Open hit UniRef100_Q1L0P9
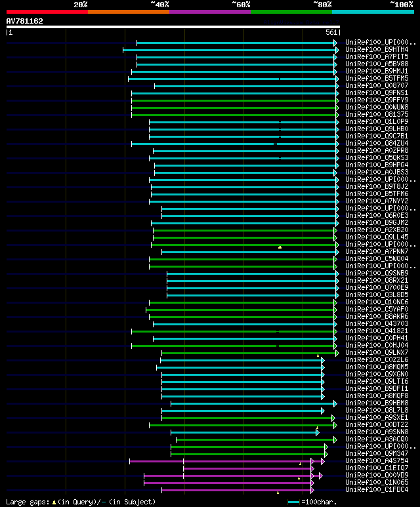The height and width of the screenshot is (507, 420). pos(377,121)
